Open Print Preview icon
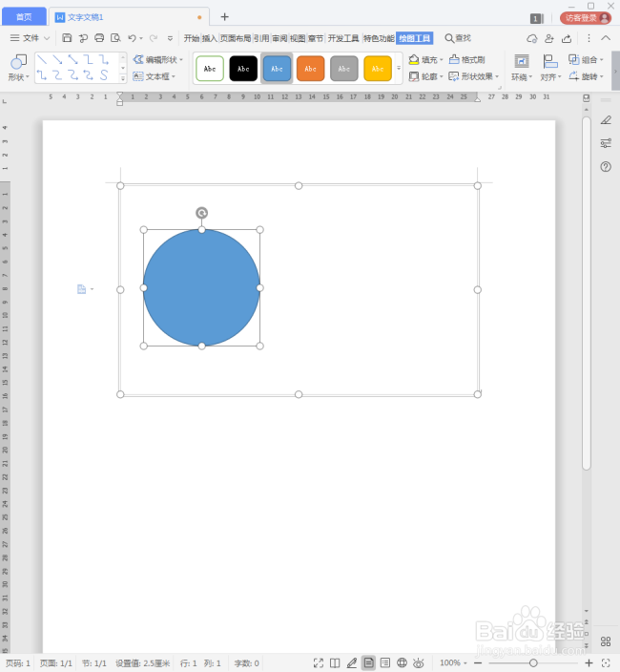Image resolution: width=620 pixels, height=672 pixels. 115,38
